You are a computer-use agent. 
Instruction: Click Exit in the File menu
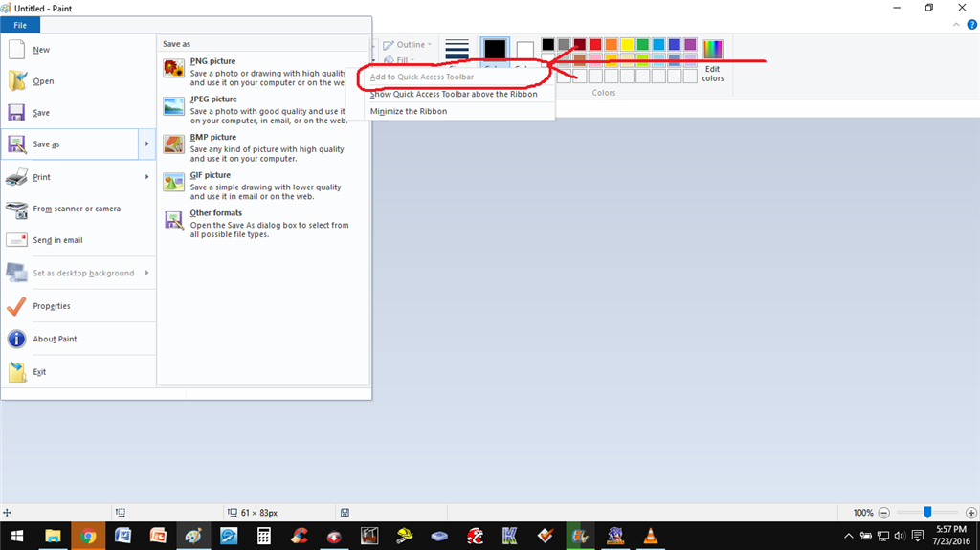(78, 372)
